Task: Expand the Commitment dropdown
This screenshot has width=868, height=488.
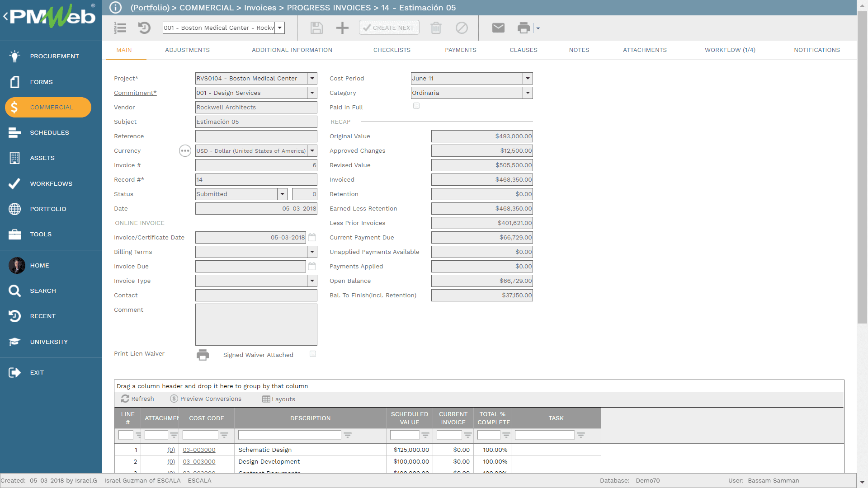Action: 312,93
